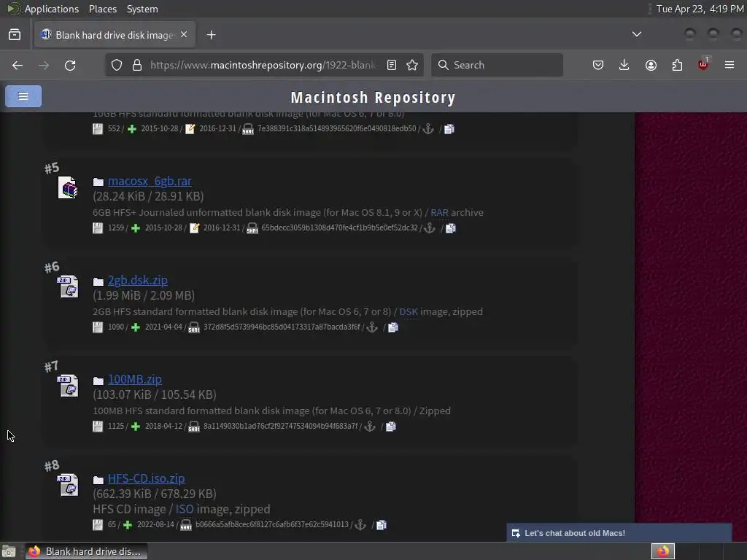Click the browser Search field
The width and height of the screenshot is (747, 560).
pos(497,65)
